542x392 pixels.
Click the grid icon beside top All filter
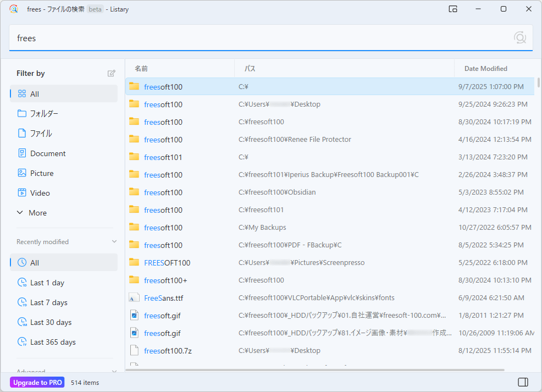[22, 93]
